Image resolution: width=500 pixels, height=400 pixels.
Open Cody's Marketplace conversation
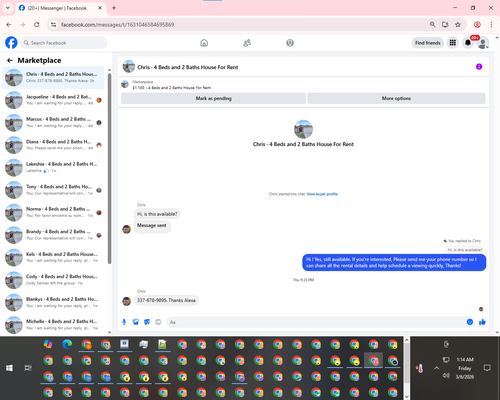point(53,280)
